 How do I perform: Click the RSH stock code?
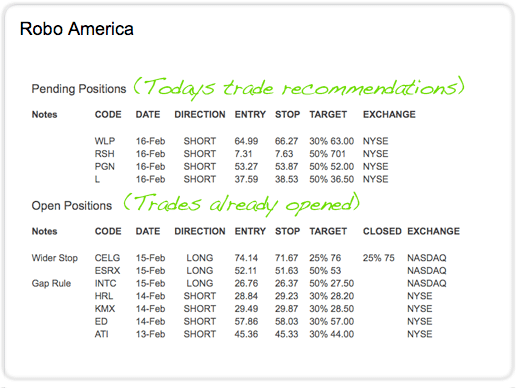pyautogui.click(x=104, y=154)
